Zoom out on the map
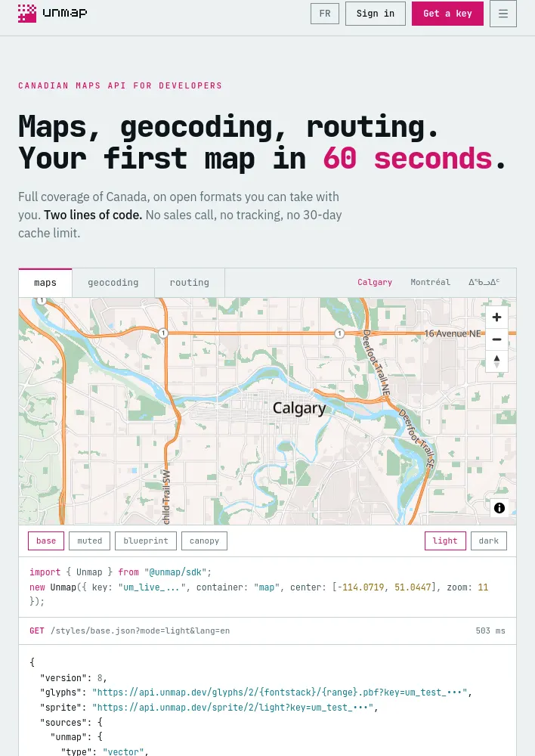Image resolution: width=535 pixels, height=756 pixels. tap(497, 339)
